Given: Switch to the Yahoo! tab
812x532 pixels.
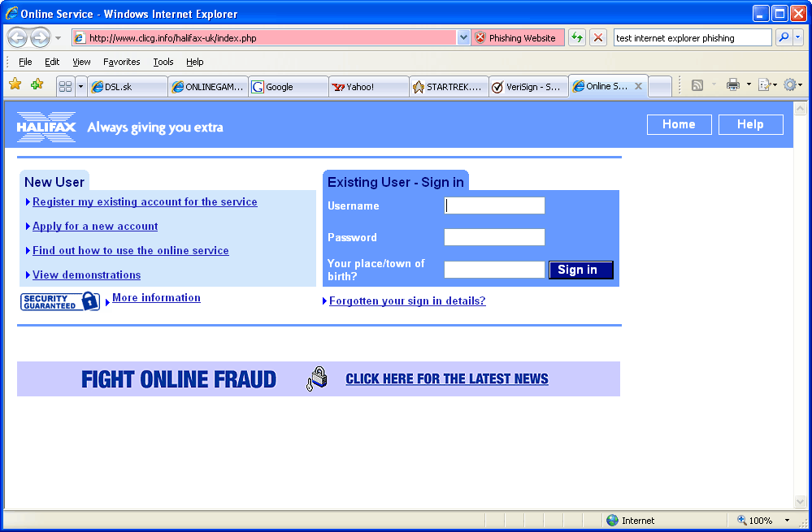Looking at the screenshot, I should 369,86.
